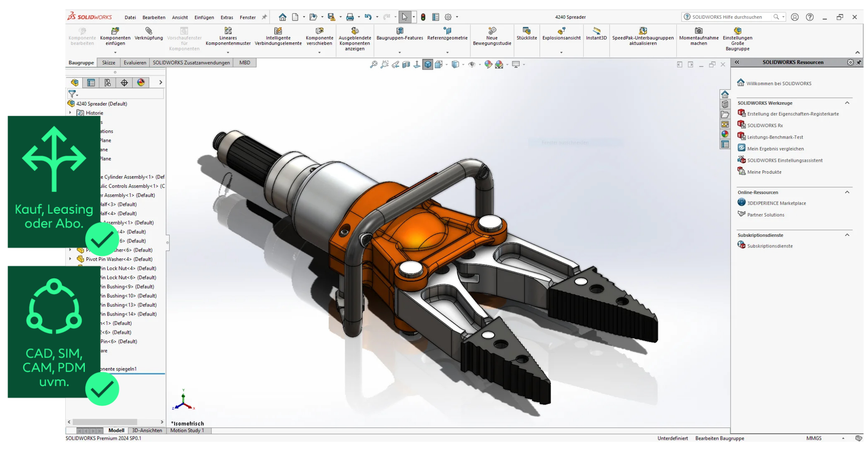868x450 pixels.
Task: Click SpeedPak-Unterbaugruppen aktualisieren
Action: click(643, 36)
